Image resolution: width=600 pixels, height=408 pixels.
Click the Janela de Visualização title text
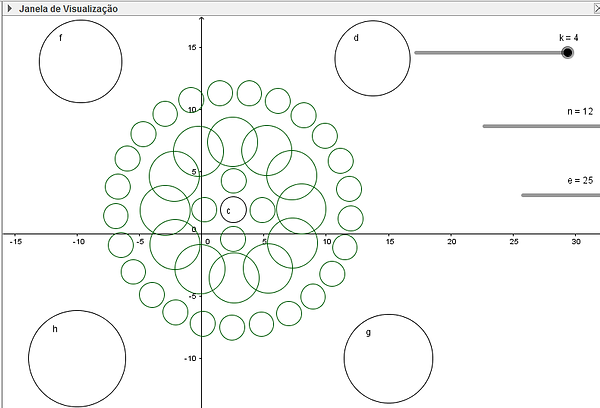[68, 9]
